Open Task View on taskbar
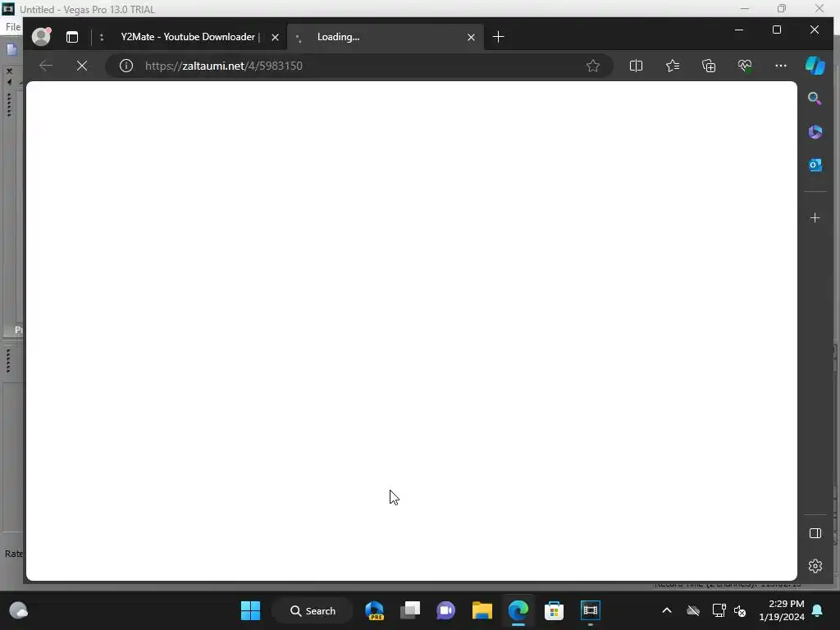Image resolution: width=840 pixels, height=630 pixels. 410,610
